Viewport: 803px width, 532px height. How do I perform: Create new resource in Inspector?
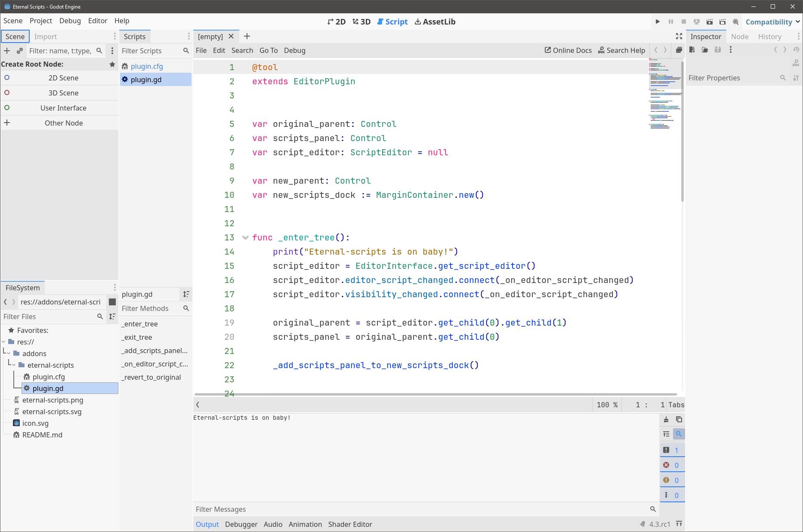click(692, 50)
